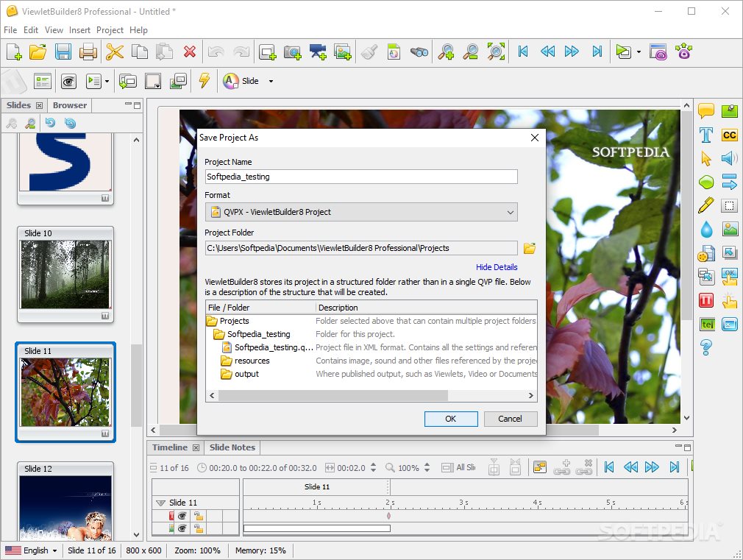This screenshot has height=560, width=743.
Task: Insert a new blank slide icon
Action: [267, 52]
